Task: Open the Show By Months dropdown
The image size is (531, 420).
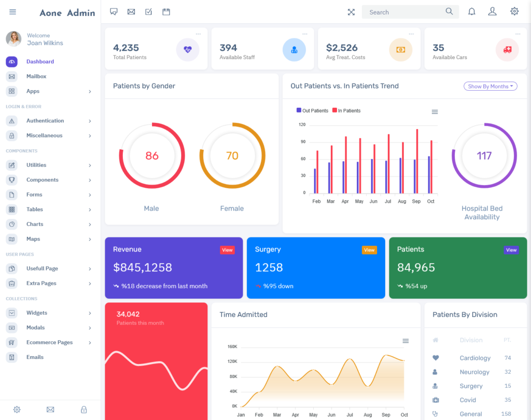Action: 490,86
